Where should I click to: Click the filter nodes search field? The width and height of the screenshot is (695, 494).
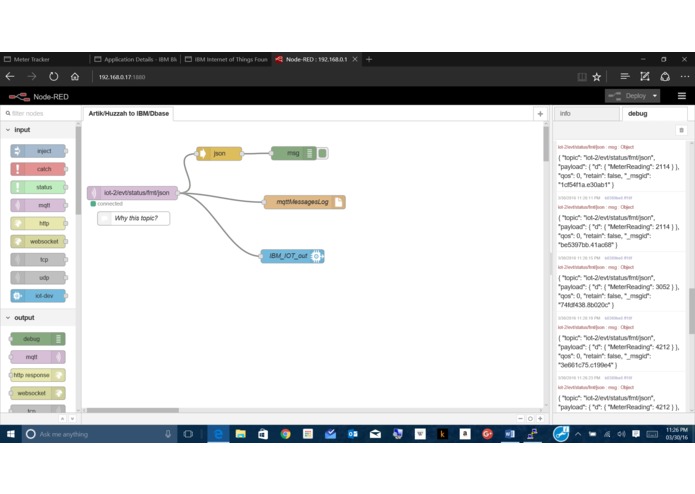tap(39, 113)
